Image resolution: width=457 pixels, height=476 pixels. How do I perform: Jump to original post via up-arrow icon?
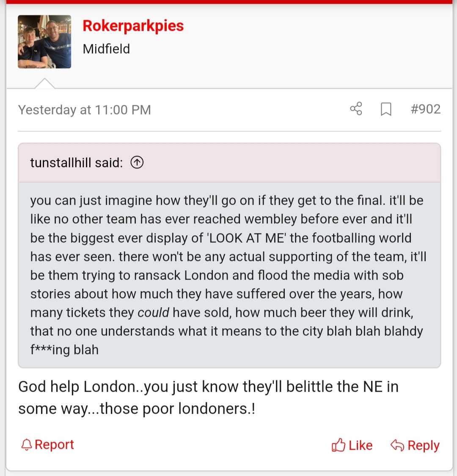[x=137, y=162]
